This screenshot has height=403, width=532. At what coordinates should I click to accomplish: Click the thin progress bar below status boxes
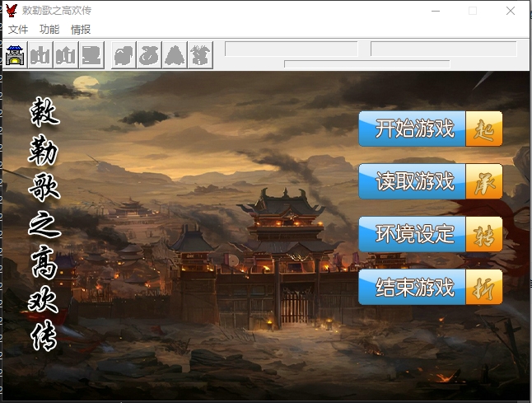point(366,63)
